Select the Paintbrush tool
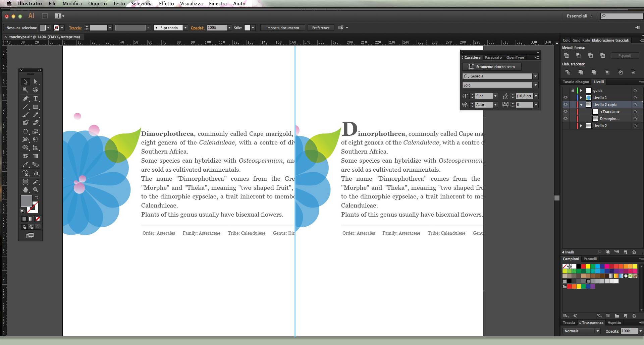 [x=25, y=115]
